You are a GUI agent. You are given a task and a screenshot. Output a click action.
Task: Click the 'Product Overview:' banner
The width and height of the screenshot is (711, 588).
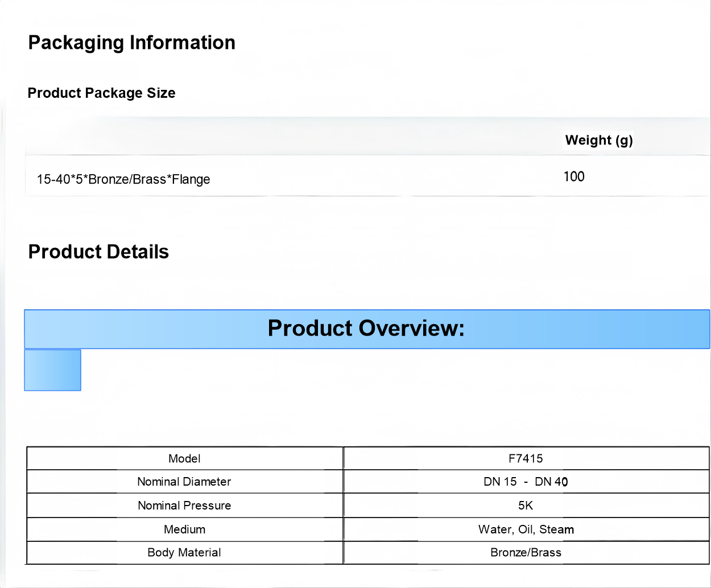pos(367,329)
